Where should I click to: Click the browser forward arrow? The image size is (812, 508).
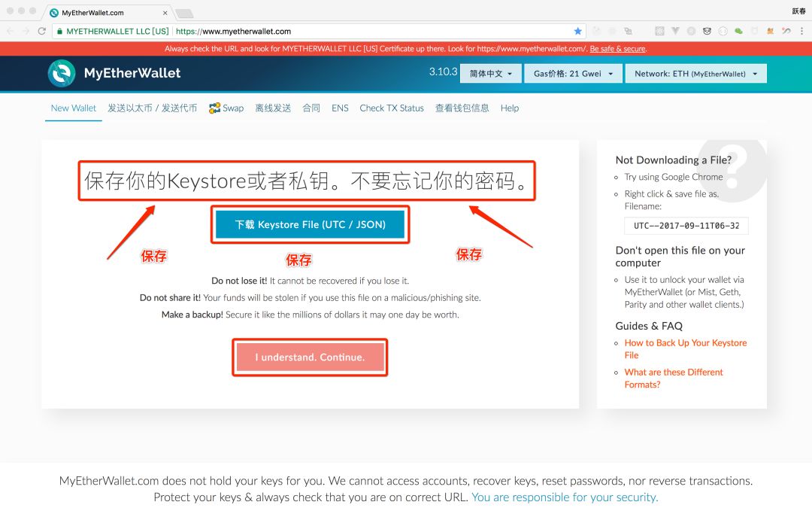(x=26, y=31)
